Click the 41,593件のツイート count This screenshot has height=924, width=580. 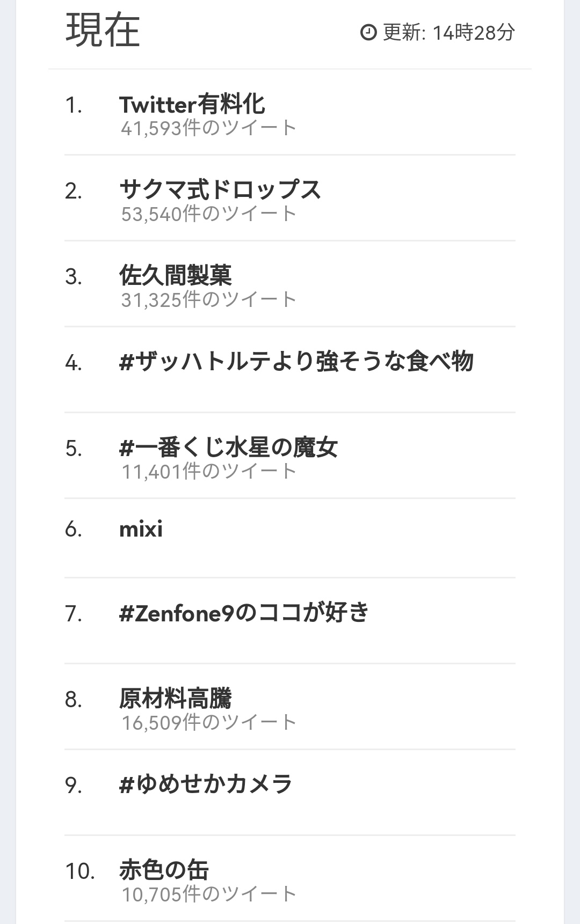click(x=209, y=128)
